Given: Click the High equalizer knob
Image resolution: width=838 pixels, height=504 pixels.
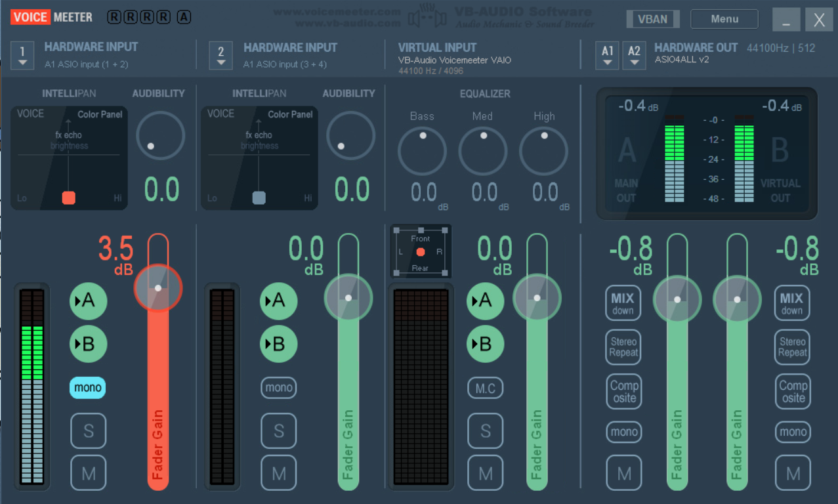Looking at the screenshot, I should tap(543, 151).
